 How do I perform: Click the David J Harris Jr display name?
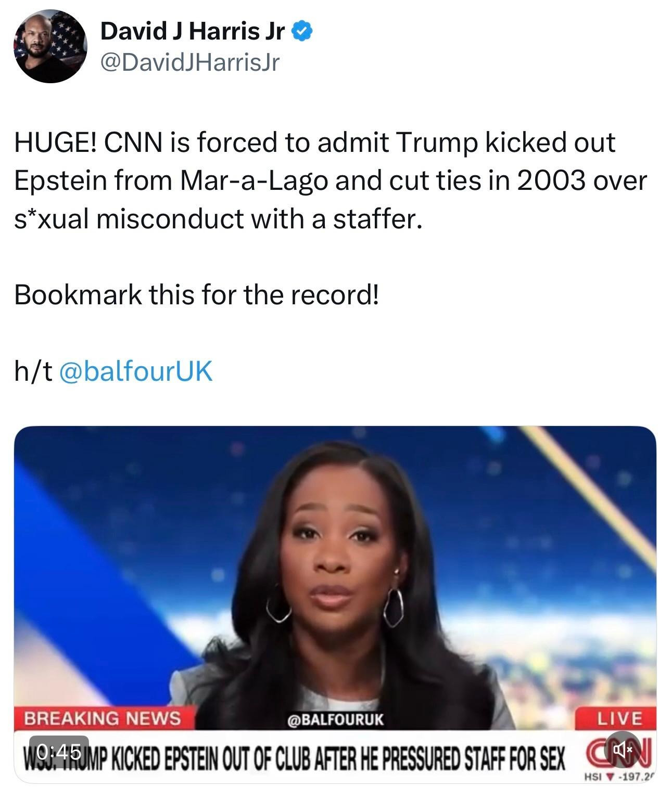point(192,31)
